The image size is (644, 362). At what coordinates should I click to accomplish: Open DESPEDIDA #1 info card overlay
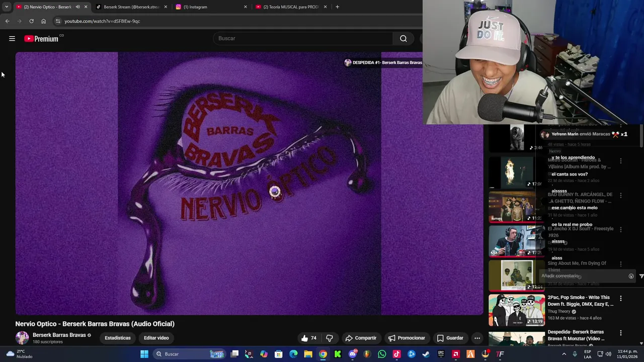coord(383,63)
